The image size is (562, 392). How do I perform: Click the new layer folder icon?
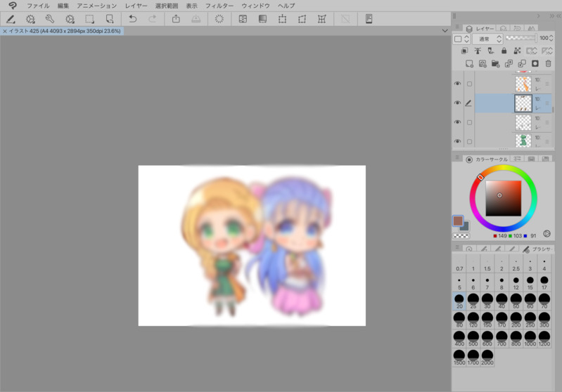click(496, 64)
